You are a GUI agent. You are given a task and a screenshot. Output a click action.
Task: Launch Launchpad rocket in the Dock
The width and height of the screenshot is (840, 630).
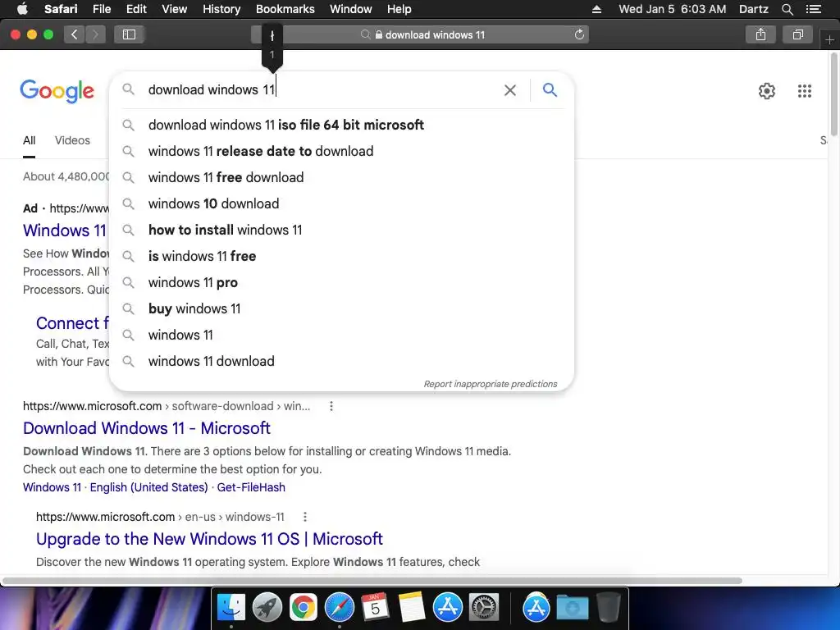(x=267, y=608)
